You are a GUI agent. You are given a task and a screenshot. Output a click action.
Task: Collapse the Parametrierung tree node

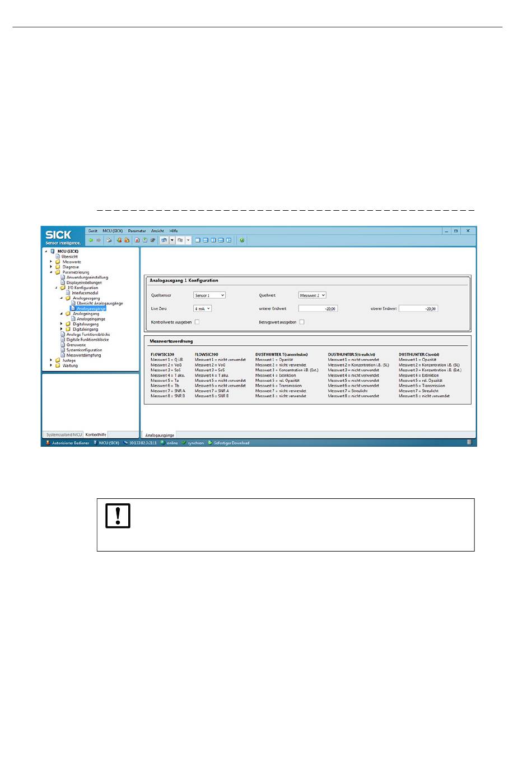click(x=51, y=272)
